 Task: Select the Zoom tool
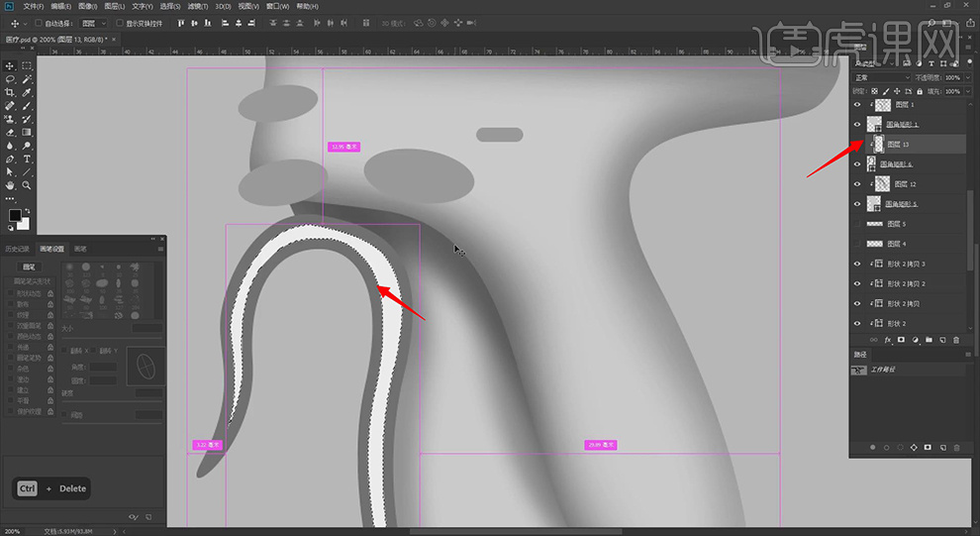(27, 185)
